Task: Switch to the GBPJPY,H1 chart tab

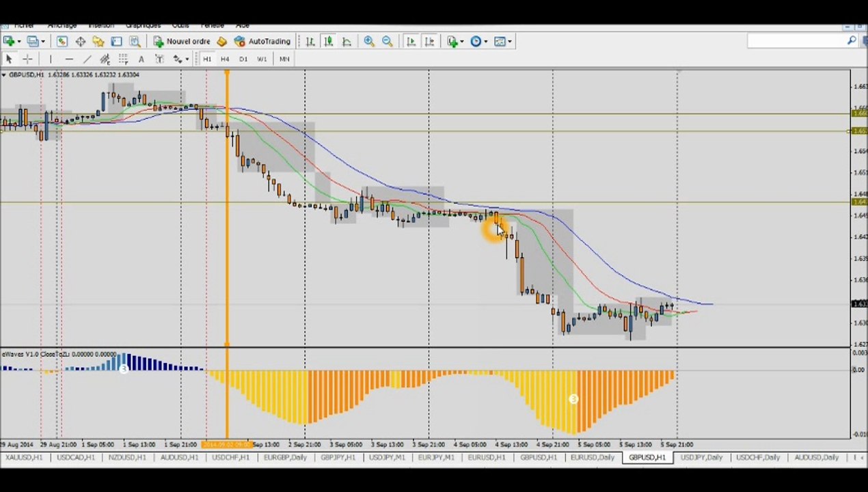Action: [x=338, y=457]
